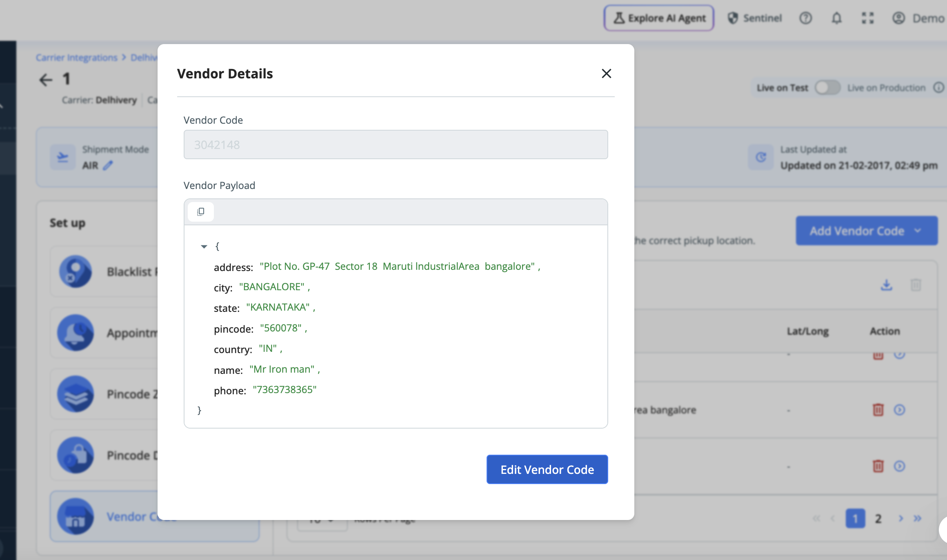The image size is (947, 560).
Task: Click the Action column header
Action: click(x=885, y=331)
